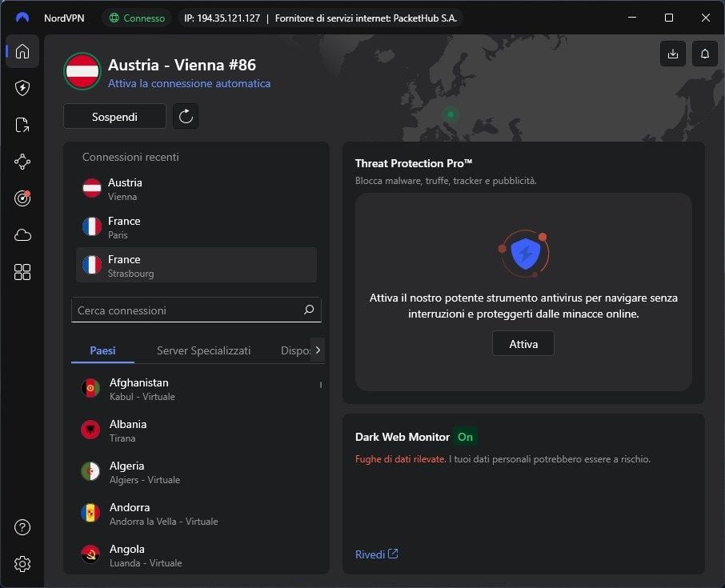725x588 pixels.
Task: Click the Algeria flag icon
Action: point(90,471)
